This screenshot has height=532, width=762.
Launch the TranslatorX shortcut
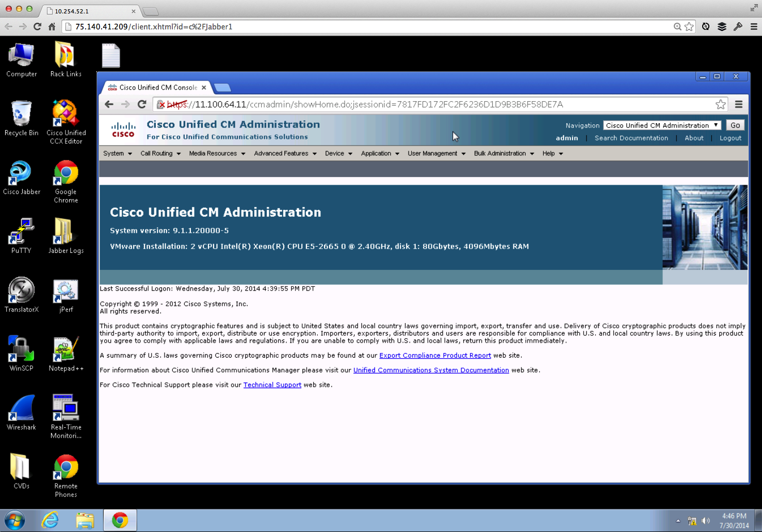coord(21,295)
